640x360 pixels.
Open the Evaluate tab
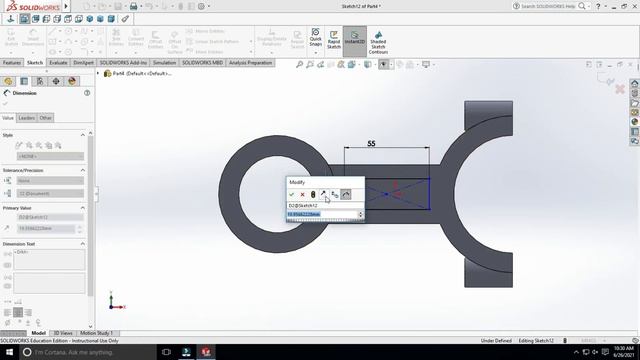click(58, 63)
